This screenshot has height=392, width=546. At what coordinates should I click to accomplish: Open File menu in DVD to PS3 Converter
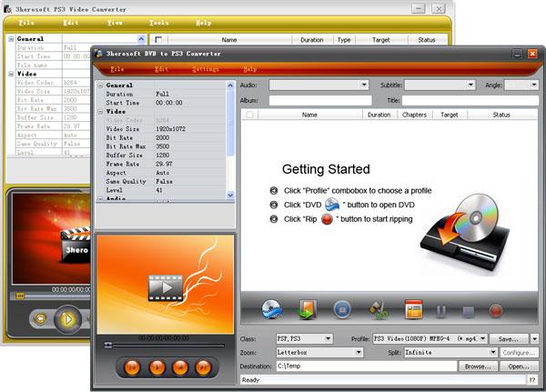117,69
